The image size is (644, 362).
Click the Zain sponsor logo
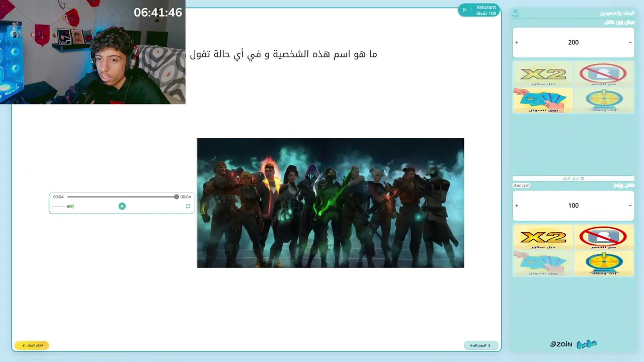click(561, 344)
